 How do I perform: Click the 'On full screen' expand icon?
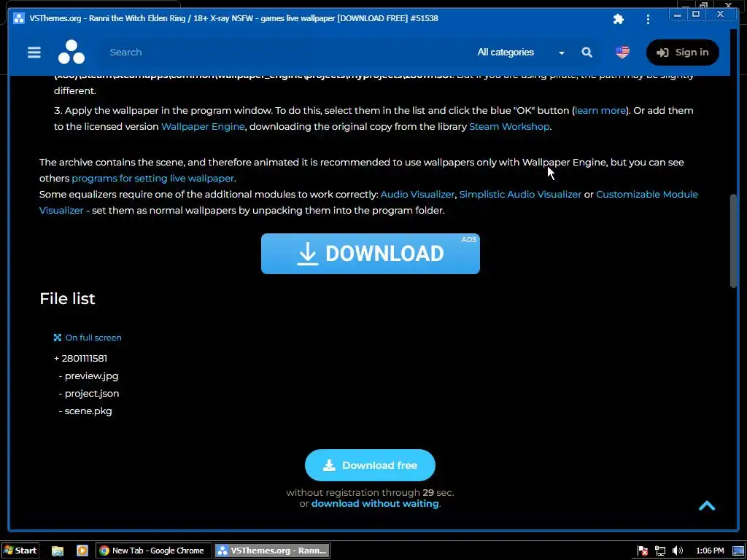(58, 338)
